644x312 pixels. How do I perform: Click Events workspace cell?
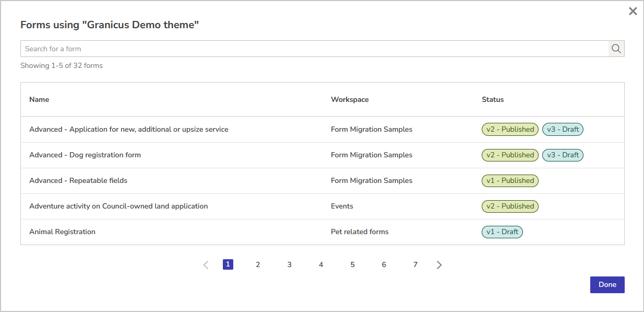342,206
